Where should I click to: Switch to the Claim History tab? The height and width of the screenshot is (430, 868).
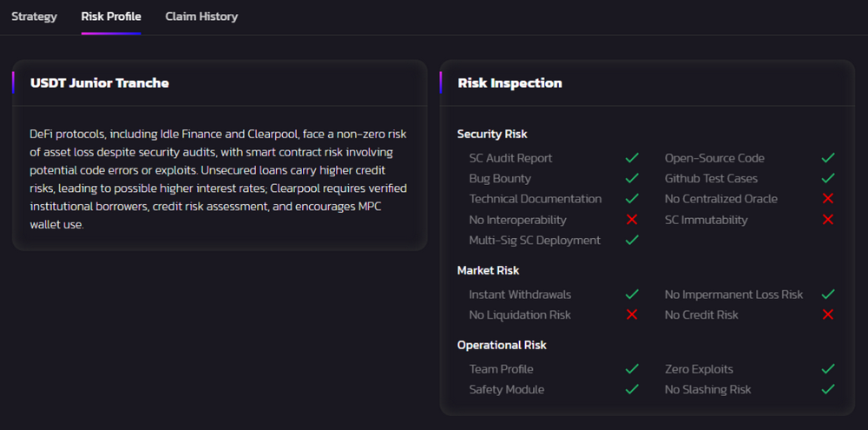pos(201,17)
